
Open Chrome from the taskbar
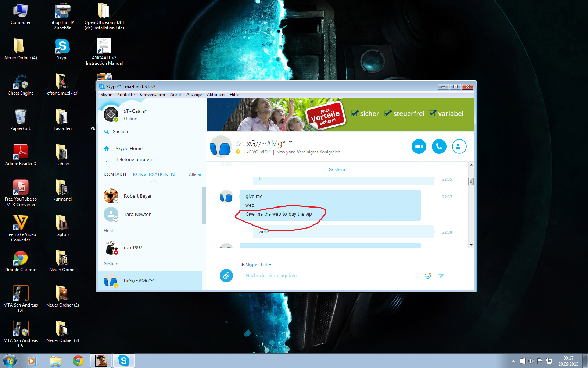78,361
